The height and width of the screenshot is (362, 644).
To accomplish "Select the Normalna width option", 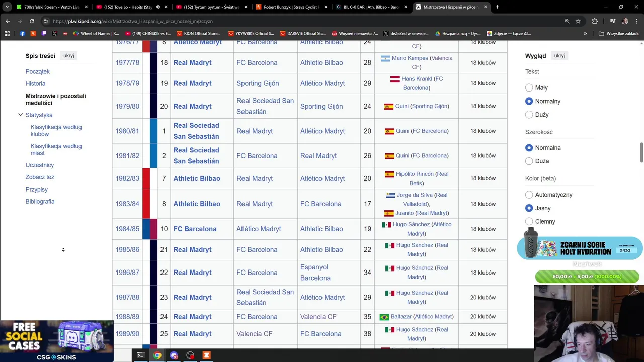I will pyautogui.click(x=529, y=148).
